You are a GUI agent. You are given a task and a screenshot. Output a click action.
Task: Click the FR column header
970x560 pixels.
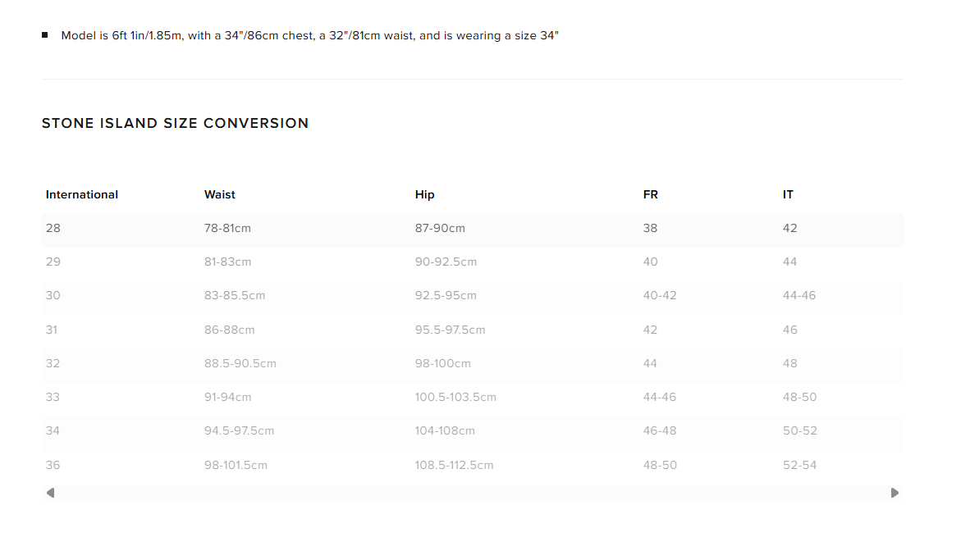click(x=650, y=194)
